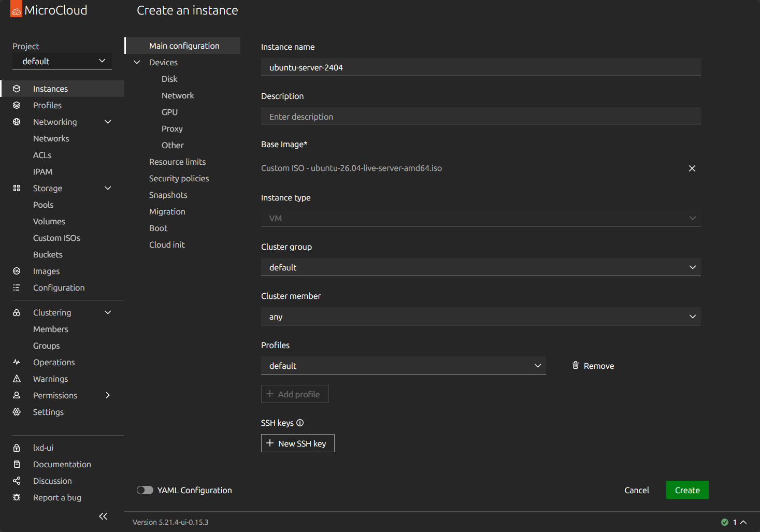
Task: Click the Documentation book icon
Action: click(17, 464)
